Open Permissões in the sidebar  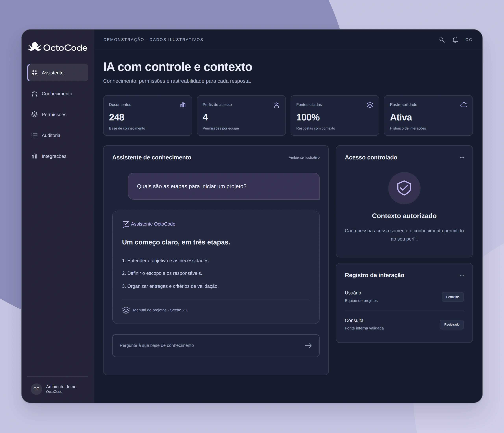pos(58,115)
